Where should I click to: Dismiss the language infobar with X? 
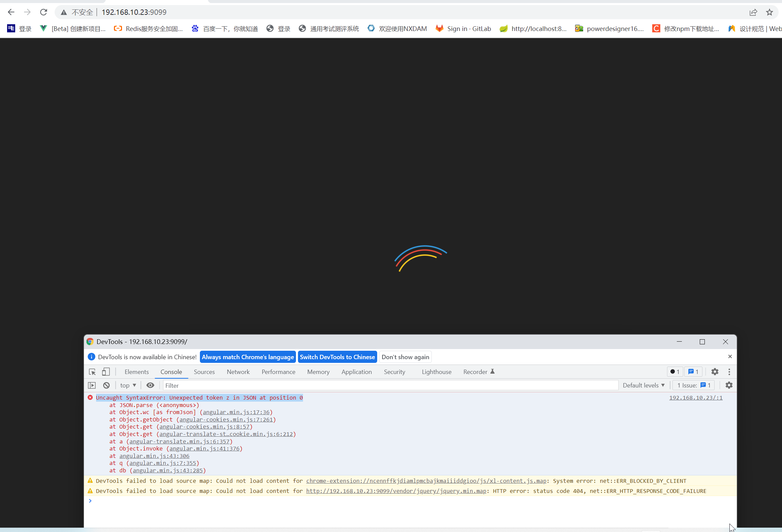730,356
